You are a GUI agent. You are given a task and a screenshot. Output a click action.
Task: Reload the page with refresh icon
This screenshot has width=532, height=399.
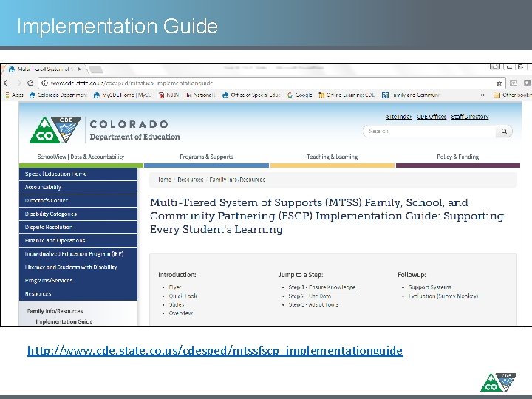click(30, 83)
